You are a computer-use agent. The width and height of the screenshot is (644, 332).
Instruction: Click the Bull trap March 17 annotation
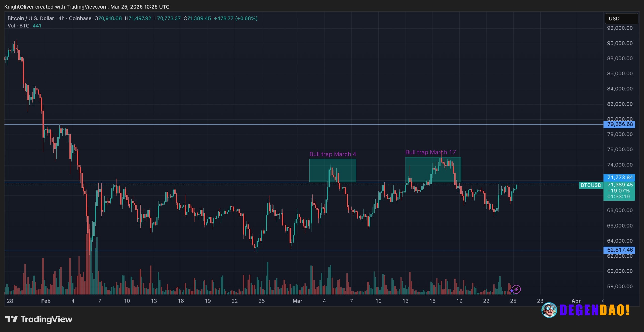431,152
